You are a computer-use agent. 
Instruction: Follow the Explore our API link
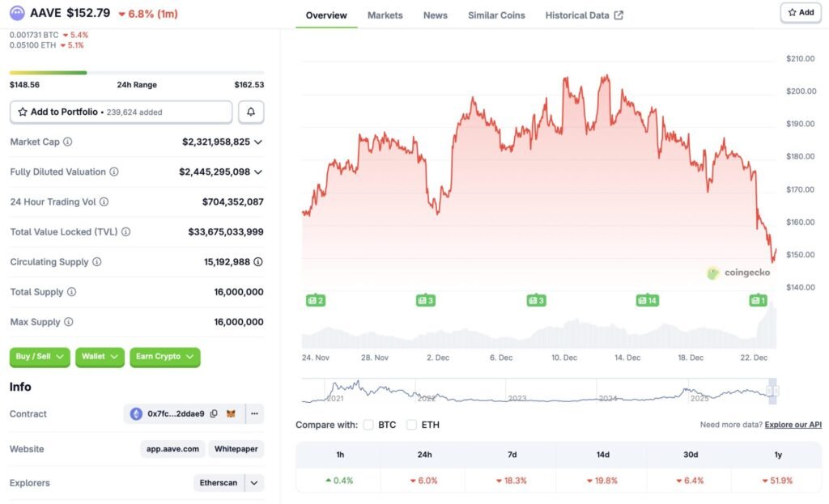(x=793, y=425)
